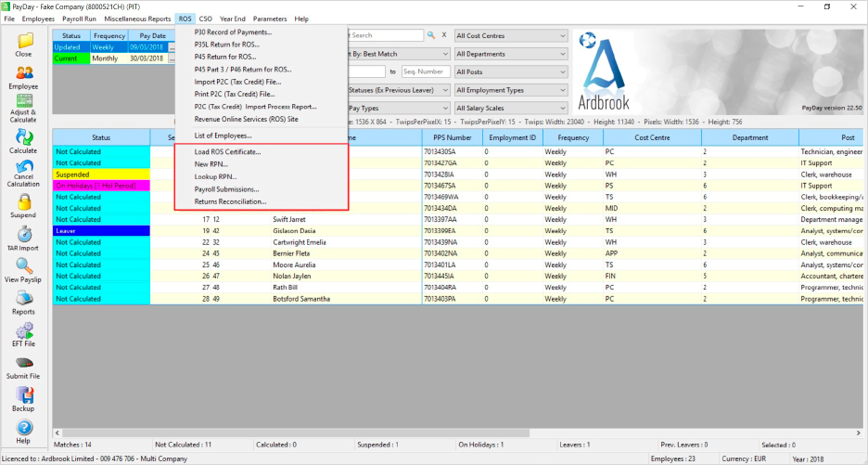Image resolution: width=868 pixels, height=465 pixels.
Task: Expand the Pay Types dropdown
Action: 399,108
